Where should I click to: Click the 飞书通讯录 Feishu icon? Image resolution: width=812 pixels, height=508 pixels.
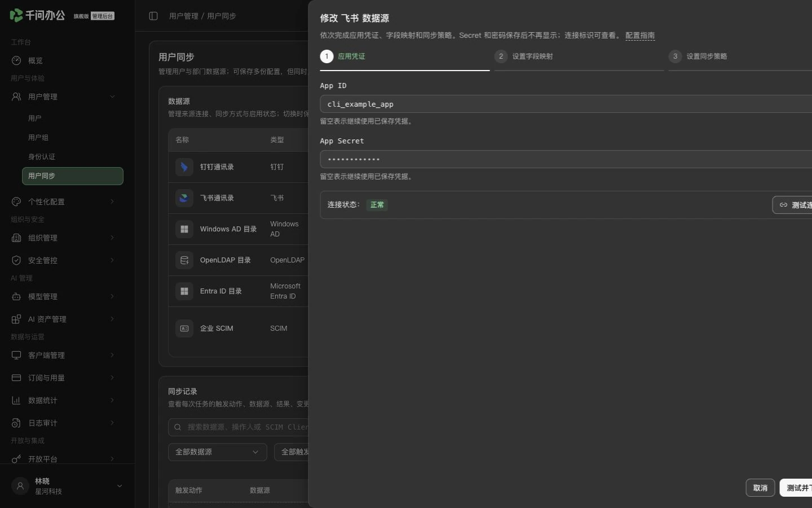pyautogui.click(x=184, y=198)
